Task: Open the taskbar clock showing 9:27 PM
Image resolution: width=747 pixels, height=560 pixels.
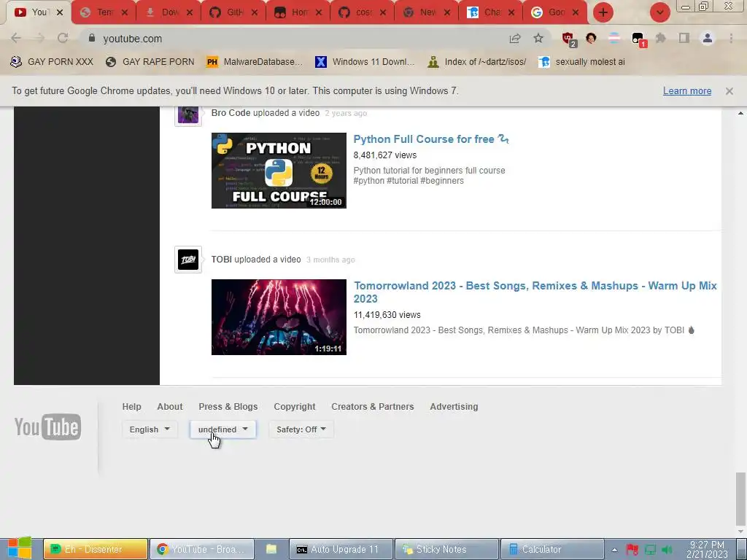Action: (x=707, y=550)
